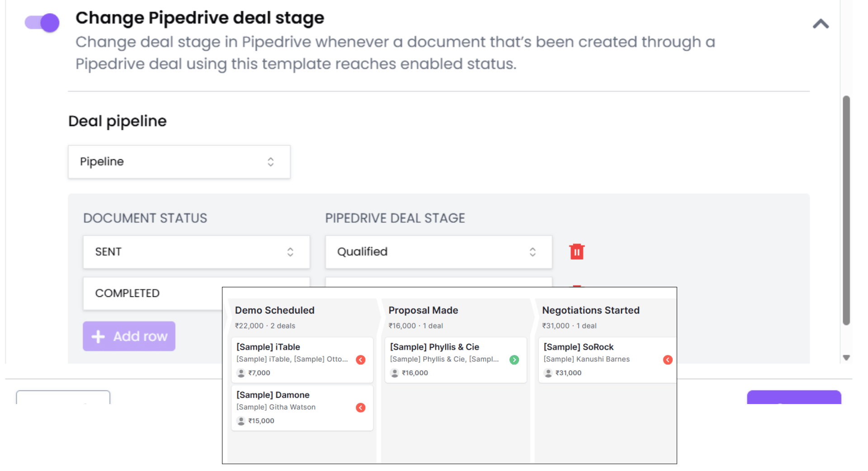
Task: Collapse the Change Pipedrive deal stage section
Action: tap(821, 24)
